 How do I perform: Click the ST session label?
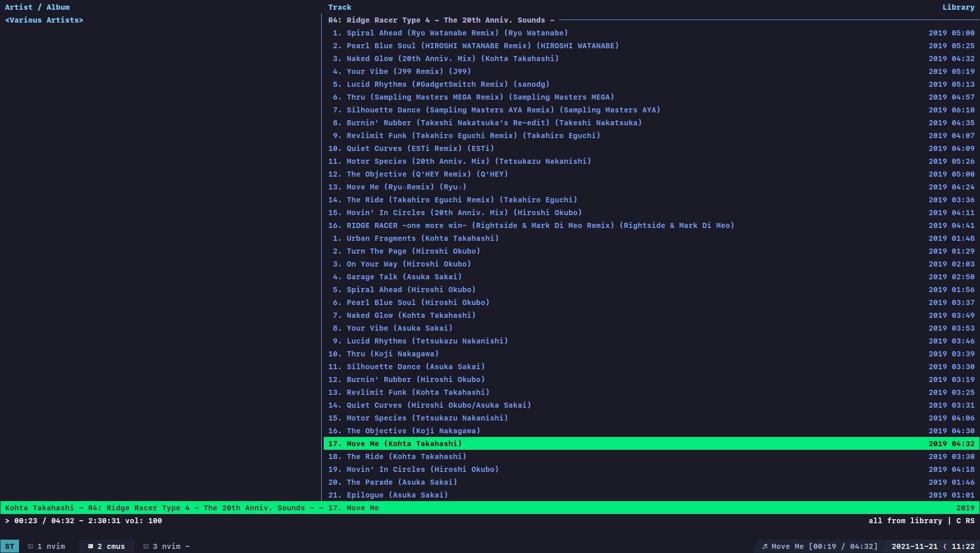tap(10, 546)
